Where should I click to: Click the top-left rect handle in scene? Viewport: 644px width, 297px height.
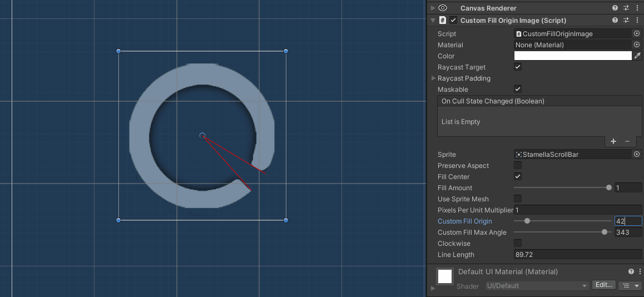pyautogui.click(x=118, y=51)
